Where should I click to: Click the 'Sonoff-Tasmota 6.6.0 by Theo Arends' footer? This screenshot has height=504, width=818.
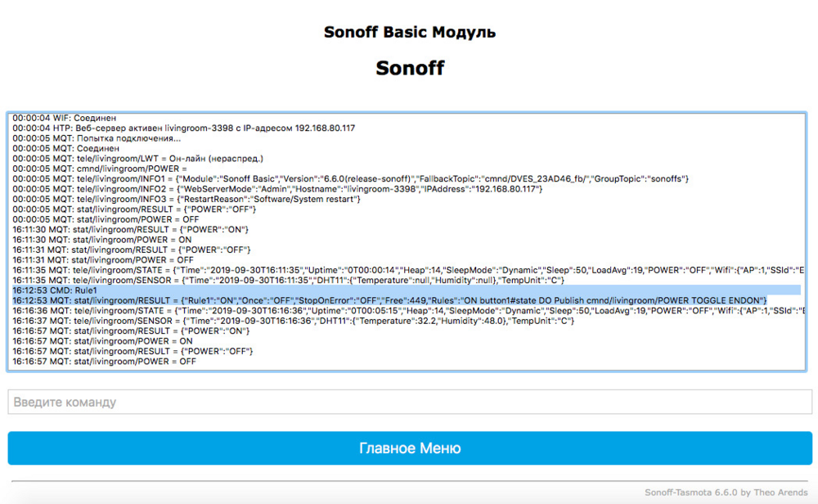(726, 492)
